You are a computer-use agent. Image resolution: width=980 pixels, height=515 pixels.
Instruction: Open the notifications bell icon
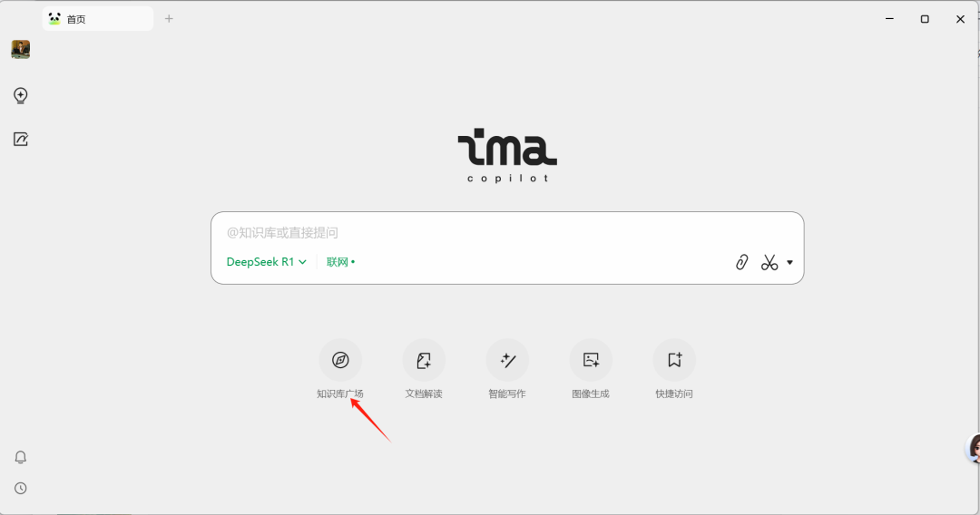(x=21, y=457)
